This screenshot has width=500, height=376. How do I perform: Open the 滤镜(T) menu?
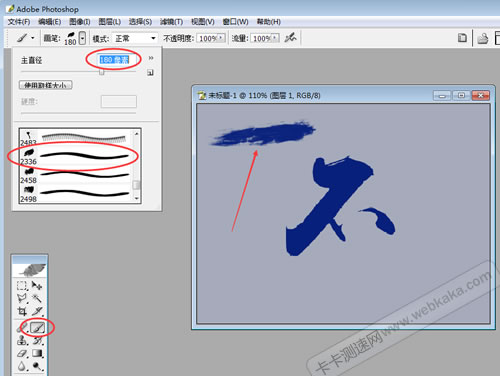pyautogui.click(x=171, y=22)
